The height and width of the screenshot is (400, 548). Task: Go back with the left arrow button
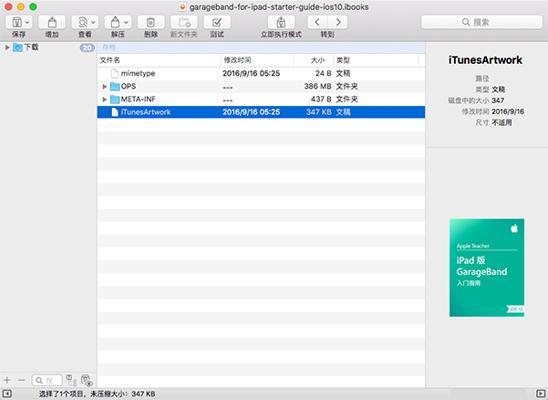pyautogui.click(x=317, y=22)
